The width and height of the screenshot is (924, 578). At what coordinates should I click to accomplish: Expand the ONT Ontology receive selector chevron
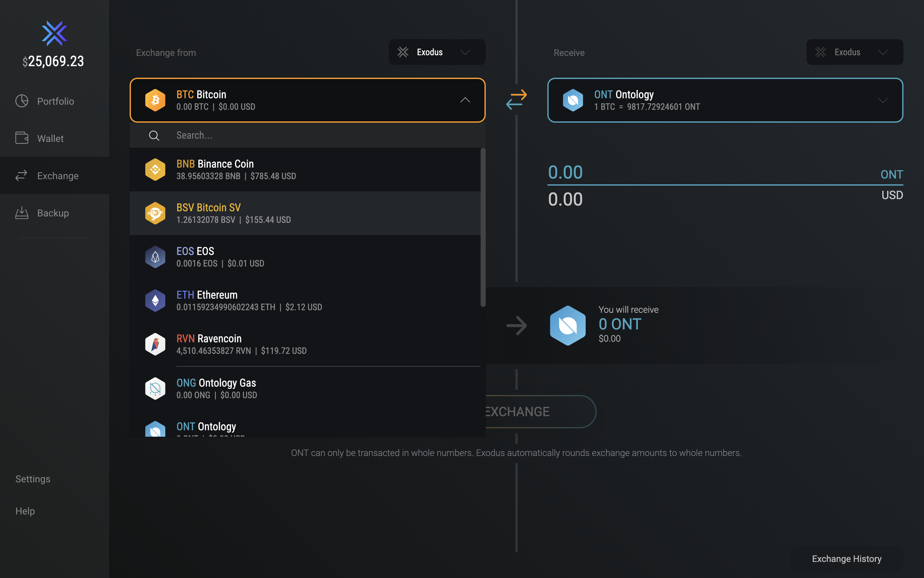tap(882, 100)
